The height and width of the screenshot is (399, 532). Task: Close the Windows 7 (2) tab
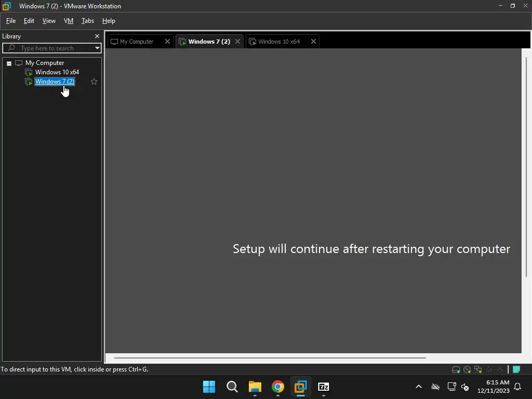click(x=238, y=42)
